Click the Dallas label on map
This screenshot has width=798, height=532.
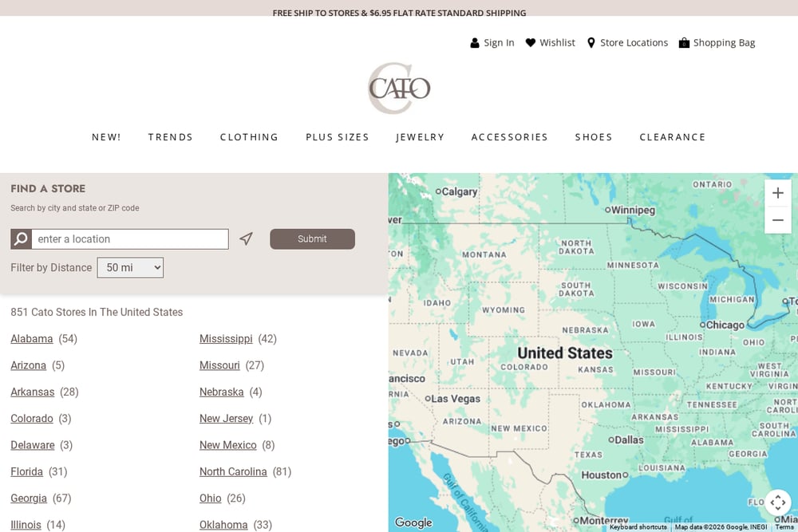pyautogui.click(x=629, y=440)
